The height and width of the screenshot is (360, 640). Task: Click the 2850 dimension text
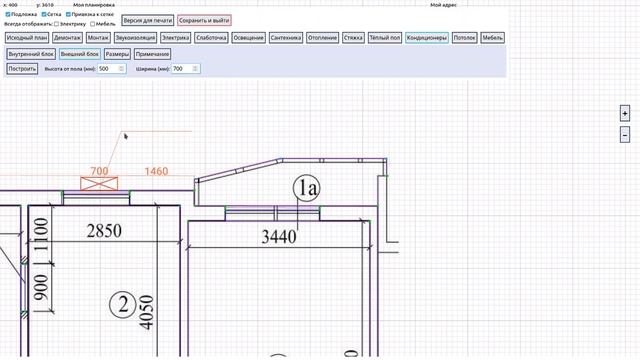(x=104, y=231)
